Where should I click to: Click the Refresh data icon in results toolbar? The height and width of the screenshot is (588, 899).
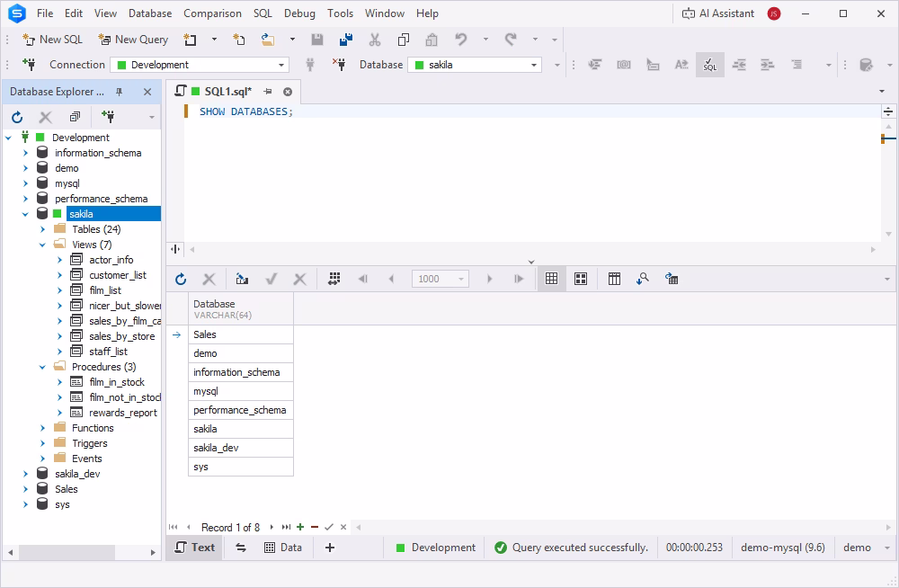(181, 279)
